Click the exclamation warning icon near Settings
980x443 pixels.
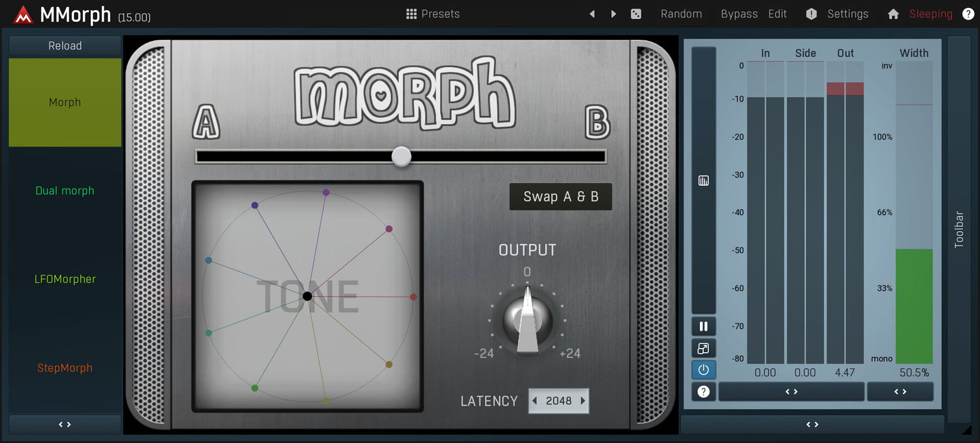pyautogui.click(x=811, y=14)
